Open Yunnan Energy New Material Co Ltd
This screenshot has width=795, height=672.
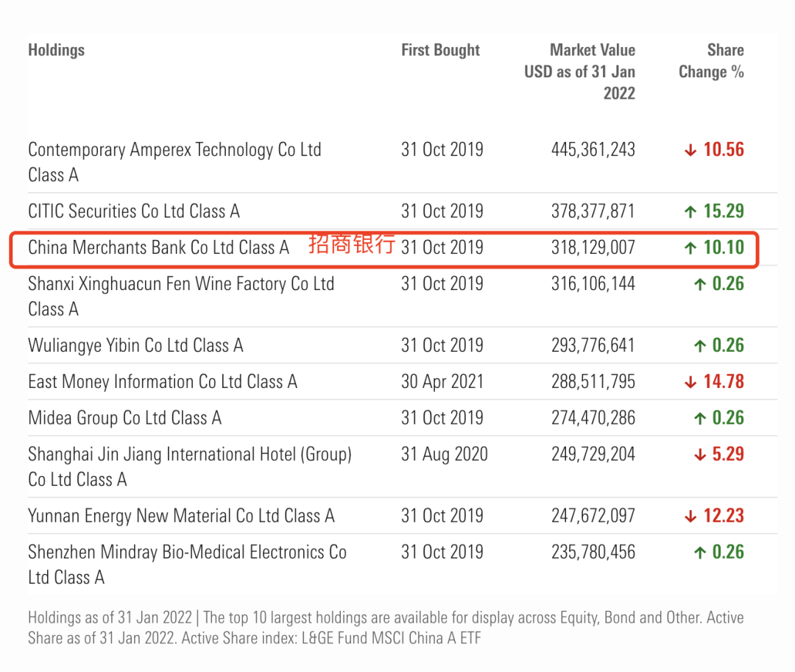pyautogui.click(x=181, y=516)
